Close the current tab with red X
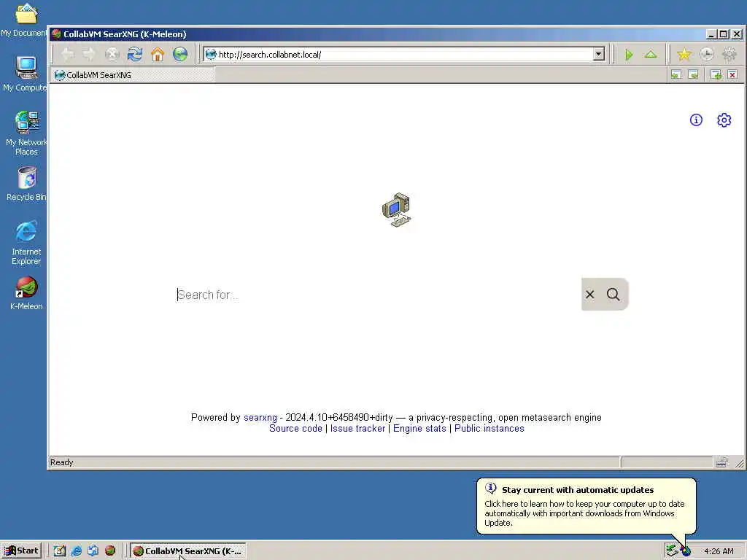The width and height of the screenshot is (747, 560). point(732,75)
